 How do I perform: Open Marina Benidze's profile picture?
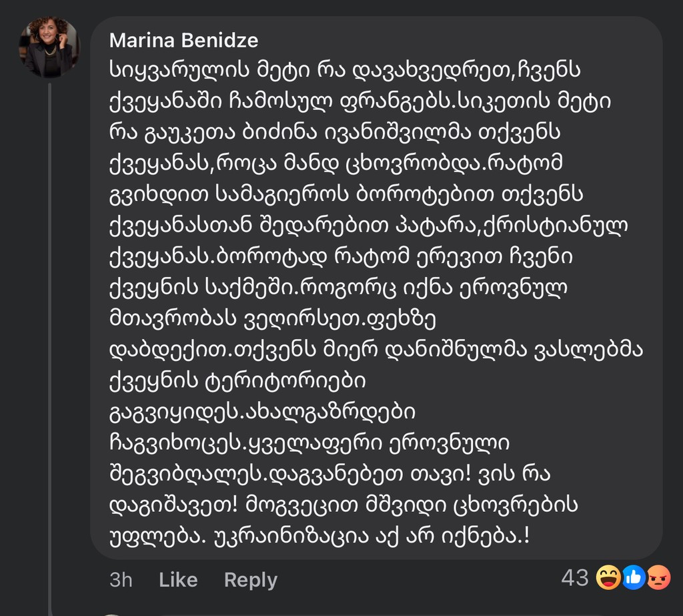pos(52,47)
